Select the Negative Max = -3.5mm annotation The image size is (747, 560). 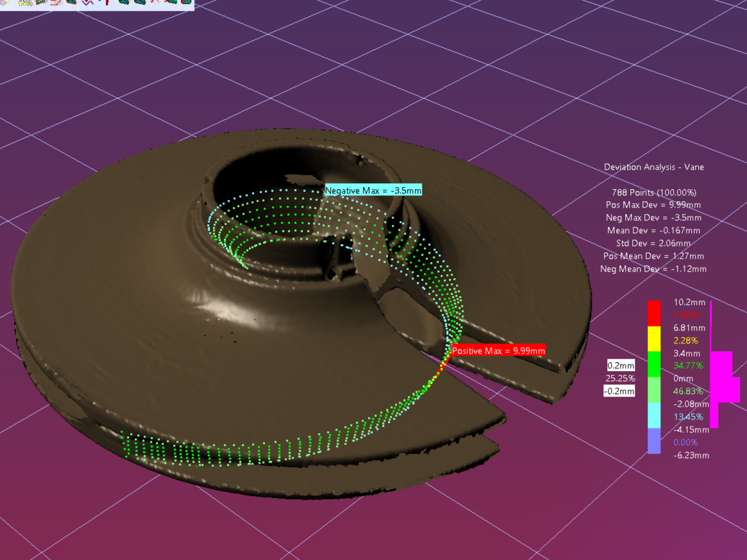click(x=373, y=190)
